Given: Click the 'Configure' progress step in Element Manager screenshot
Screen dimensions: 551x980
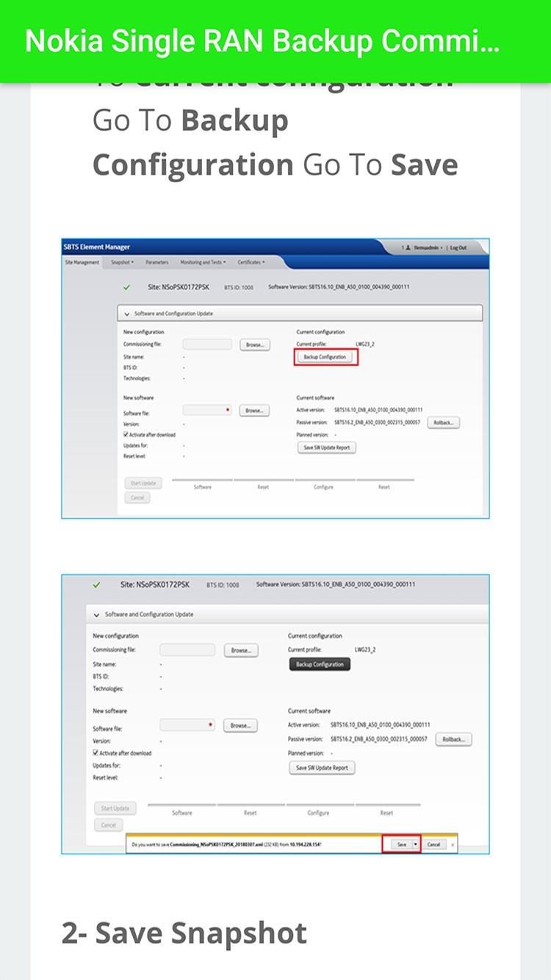Looking at the screenshot, I should (323, 487).
